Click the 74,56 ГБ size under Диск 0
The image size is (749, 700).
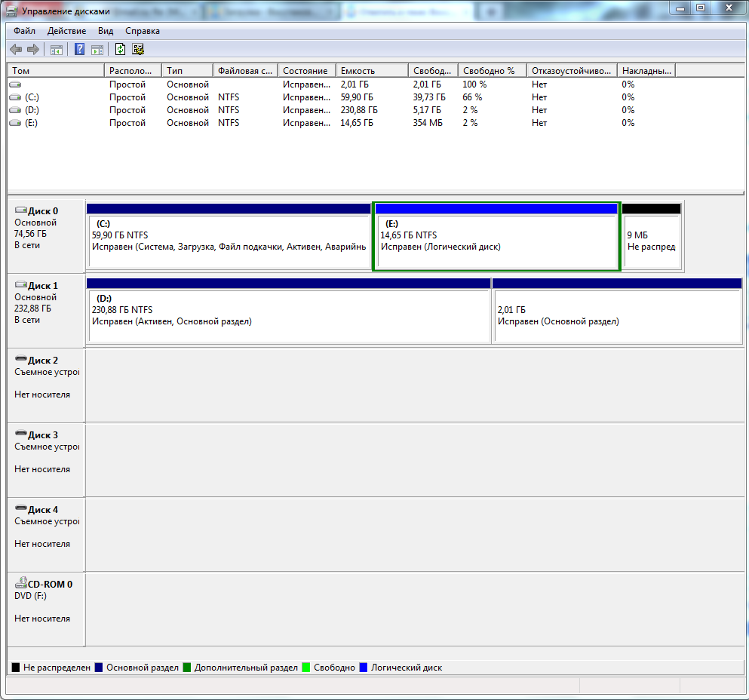point(31,234)
